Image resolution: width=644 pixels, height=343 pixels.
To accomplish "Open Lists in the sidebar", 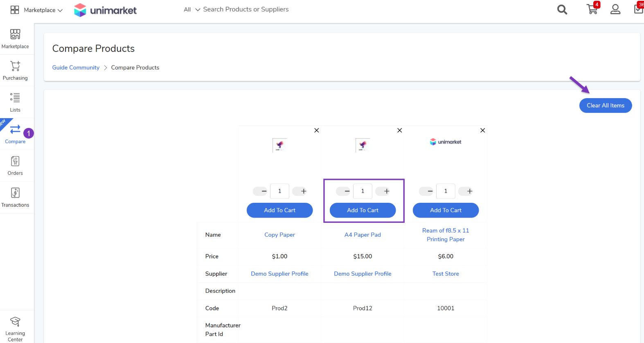I will pyautogui.click(x=15, y=102).
